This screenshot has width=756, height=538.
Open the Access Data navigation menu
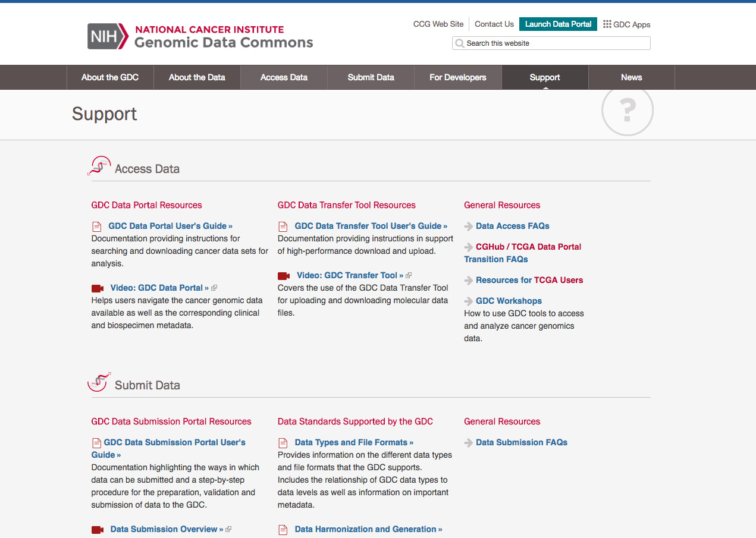[284, 77]
